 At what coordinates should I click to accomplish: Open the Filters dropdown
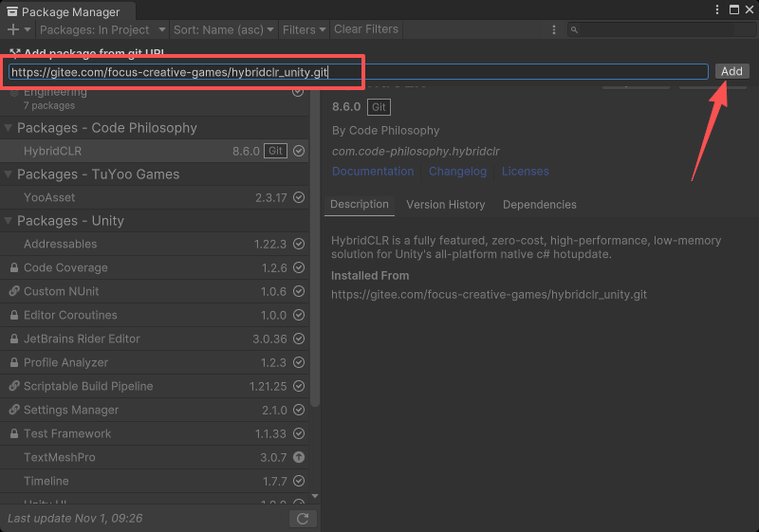click(304, 29)
